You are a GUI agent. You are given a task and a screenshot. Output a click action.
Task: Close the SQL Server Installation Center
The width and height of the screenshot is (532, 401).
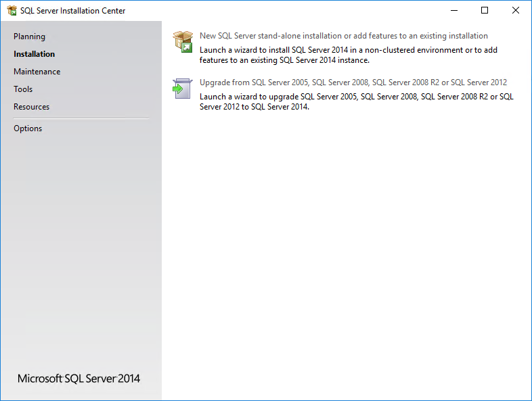coord(515,11)
